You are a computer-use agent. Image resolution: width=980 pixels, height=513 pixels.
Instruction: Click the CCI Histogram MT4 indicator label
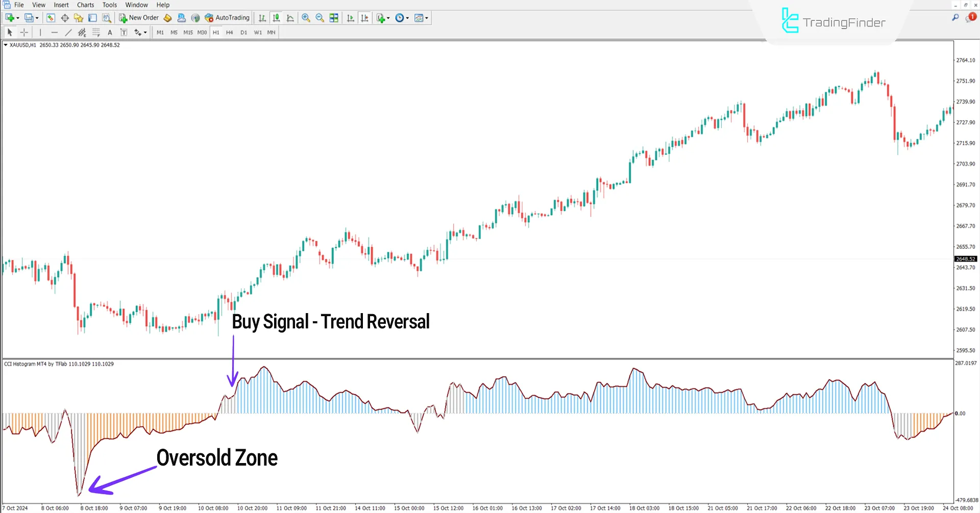(x=59, y=364)
